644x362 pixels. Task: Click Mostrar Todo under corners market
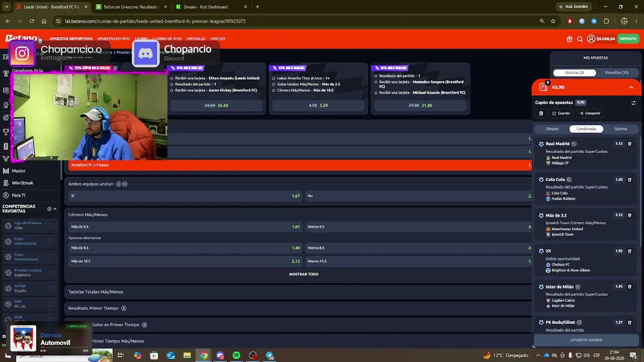click(x=304, y=275)
